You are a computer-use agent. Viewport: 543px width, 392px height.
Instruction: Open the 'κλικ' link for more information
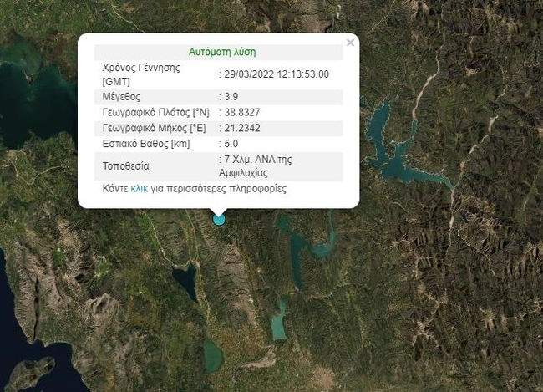pos(140,189)
